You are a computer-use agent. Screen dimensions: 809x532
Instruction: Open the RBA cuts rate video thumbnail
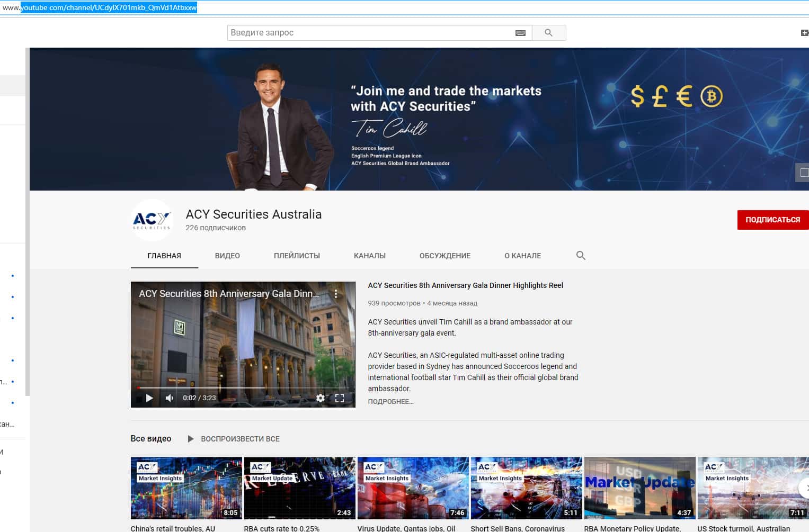[x=299, y=488]
